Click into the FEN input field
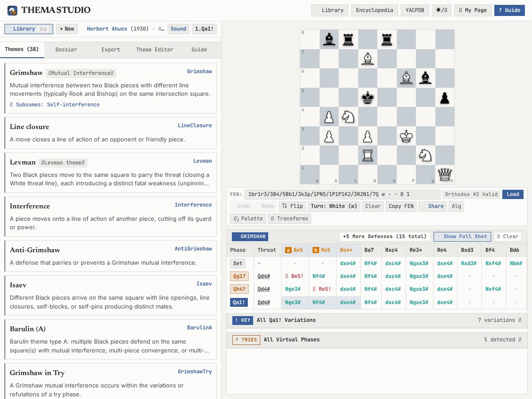 pos(342,194)
